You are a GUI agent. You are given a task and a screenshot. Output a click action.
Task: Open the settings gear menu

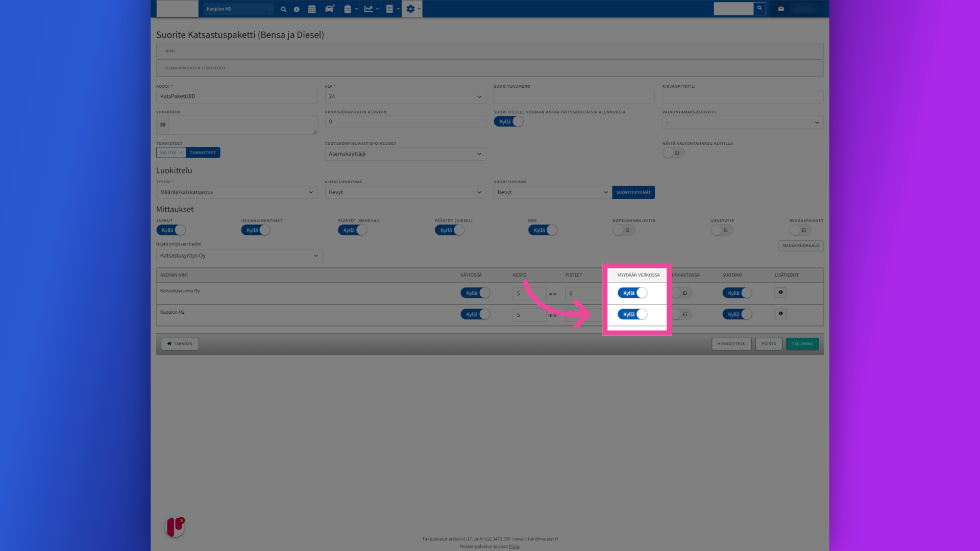pyautogui.click(x=412, y=9)
